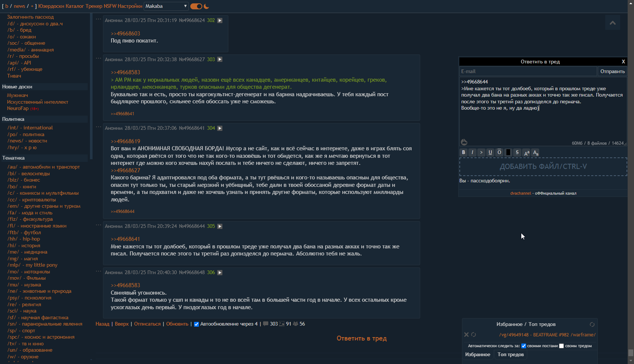The width and height of the screenshot is (634, 364).
Task: Expand options menu of post 49668627
Action: pos(99,59)
